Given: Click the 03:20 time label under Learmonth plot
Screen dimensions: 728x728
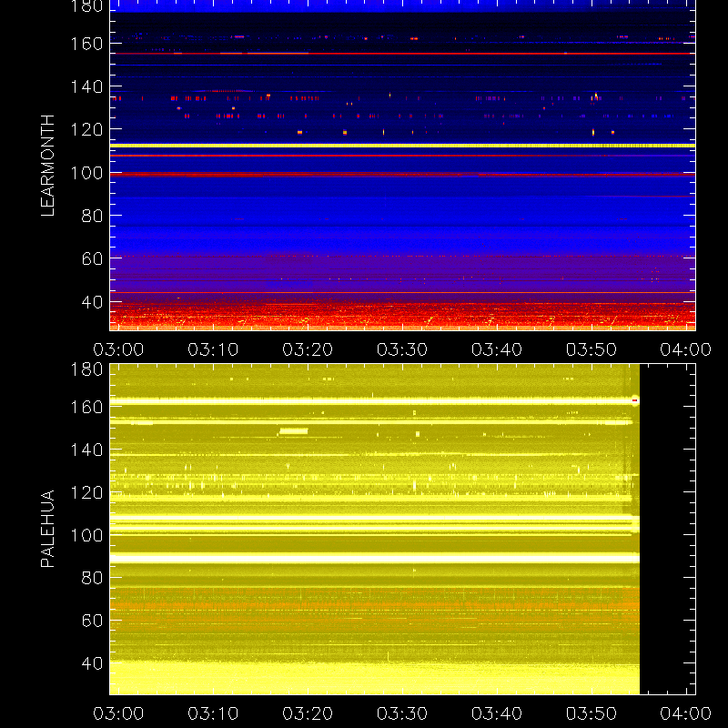Looking at the screenshot, I should pos(308,349).
